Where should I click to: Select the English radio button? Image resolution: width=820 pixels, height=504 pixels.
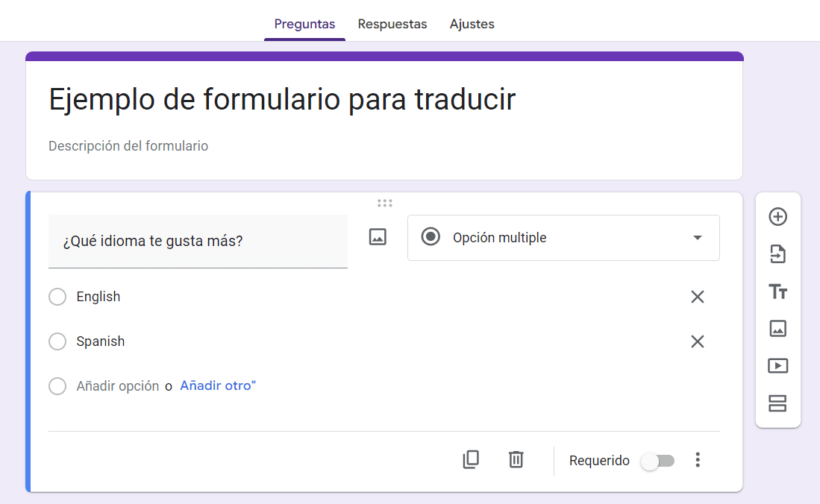[57, 297]
